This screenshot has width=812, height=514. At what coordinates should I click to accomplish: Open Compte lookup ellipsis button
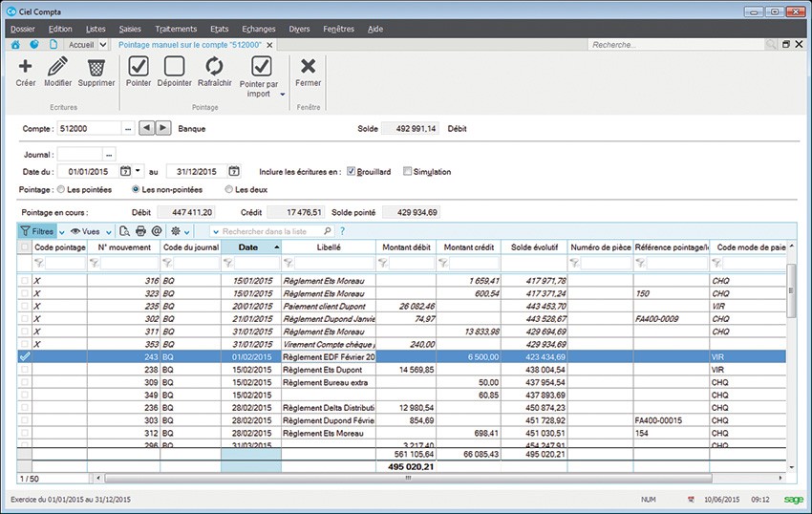[x=128, y=128]
